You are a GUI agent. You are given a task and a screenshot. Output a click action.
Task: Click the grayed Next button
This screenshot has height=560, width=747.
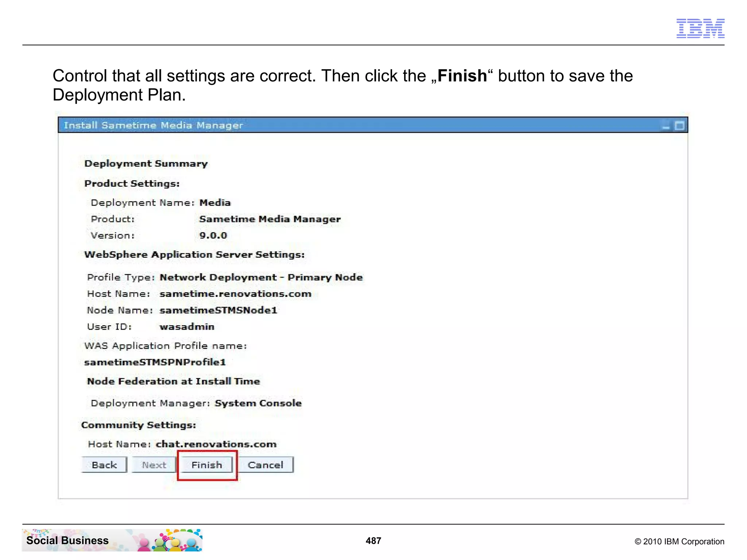[154, 465]
